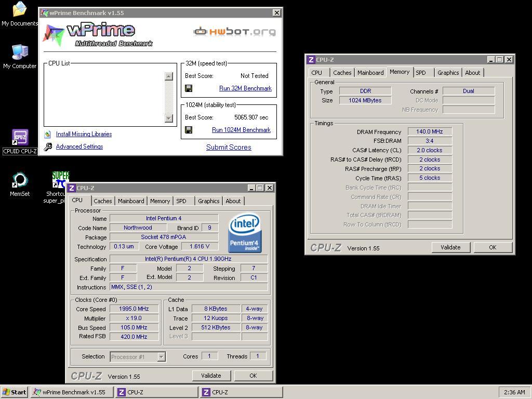Switch to Memory tab in CPU window

pos(160,201)
